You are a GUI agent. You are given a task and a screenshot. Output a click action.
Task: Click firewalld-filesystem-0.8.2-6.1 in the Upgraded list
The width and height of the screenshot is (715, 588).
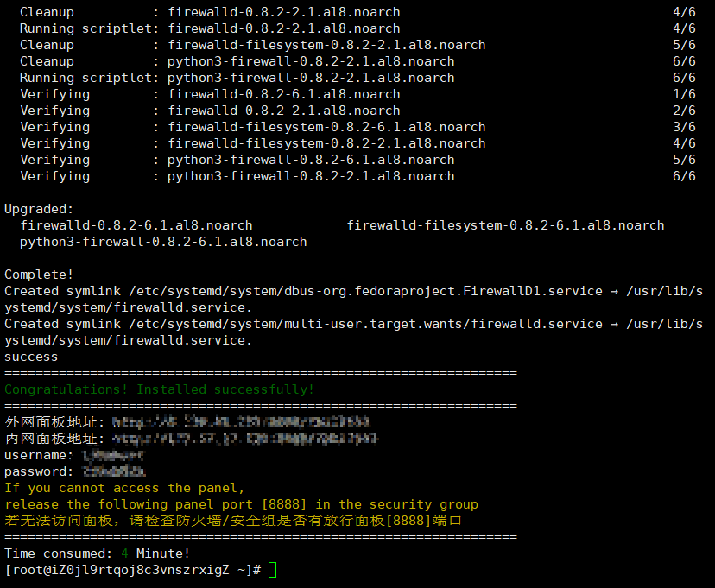point(505,225)
